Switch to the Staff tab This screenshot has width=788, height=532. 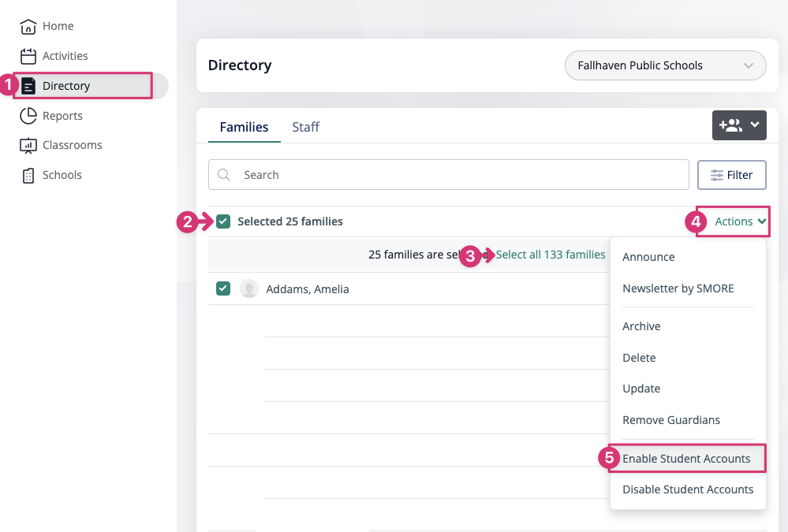pyautogui.click(x=305, y=127)
